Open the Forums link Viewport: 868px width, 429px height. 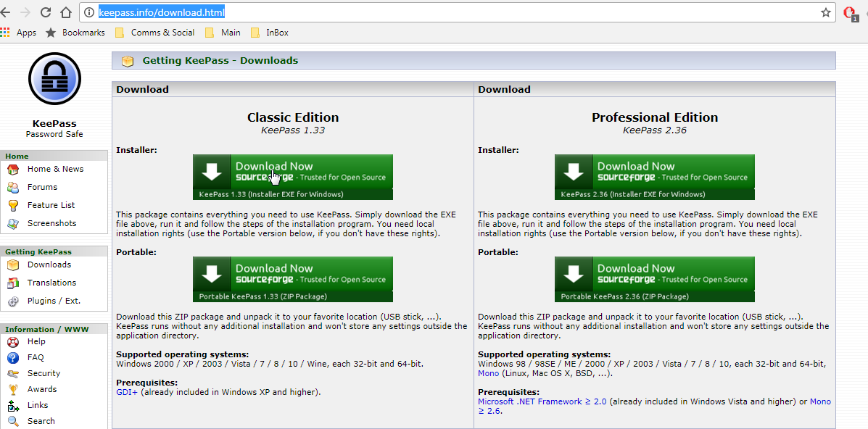[x=42, y=187]
